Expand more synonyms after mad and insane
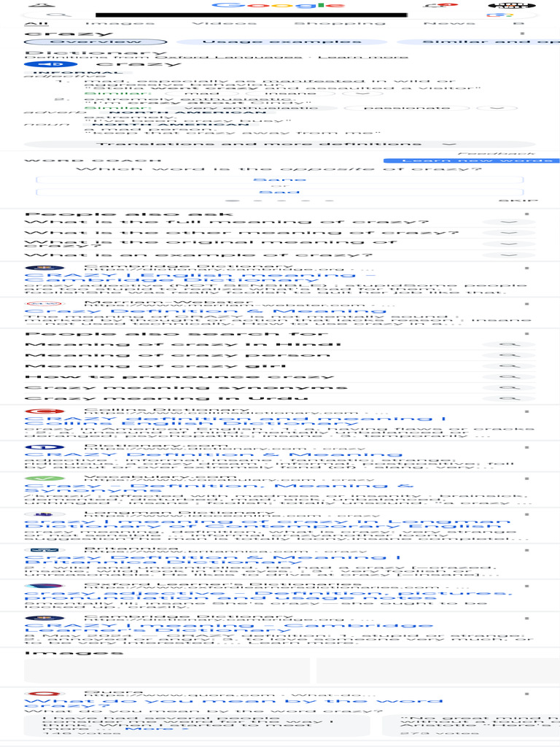The image size is (560, 747). [362, 93]
